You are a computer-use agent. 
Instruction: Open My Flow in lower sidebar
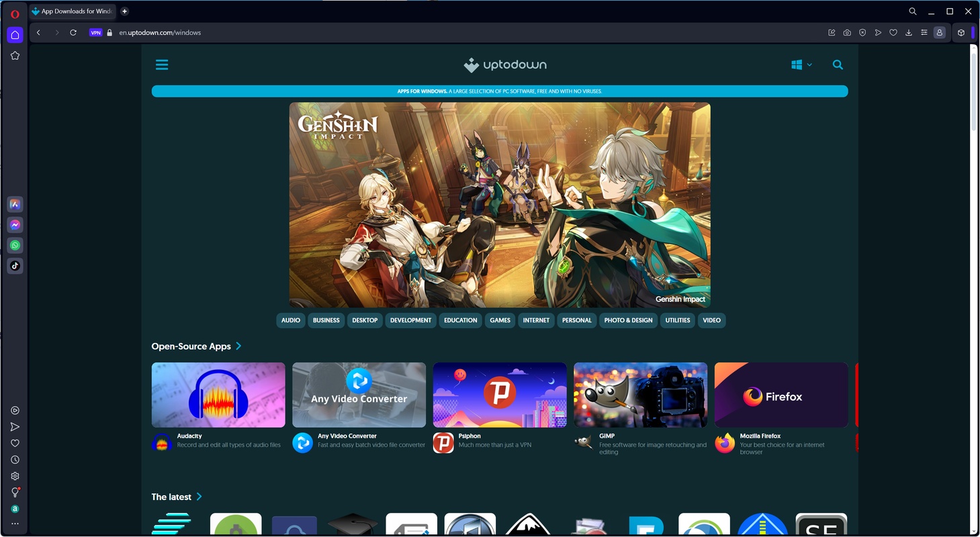tap(15, 427)
